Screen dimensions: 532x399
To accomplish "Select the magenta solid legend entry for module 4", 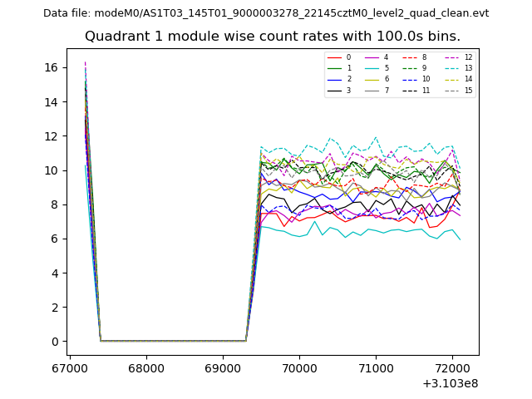I will [373, 57].
